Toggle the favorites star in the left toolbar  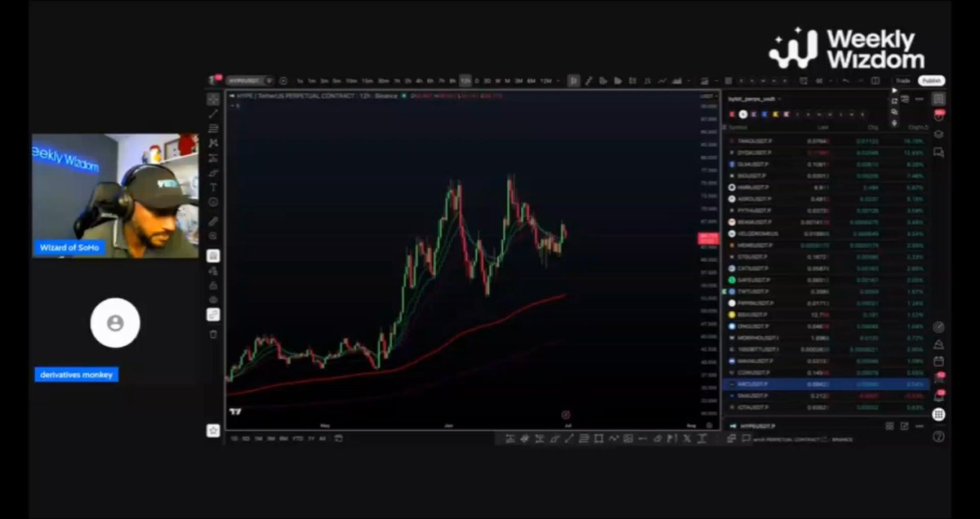pos(213,430)
